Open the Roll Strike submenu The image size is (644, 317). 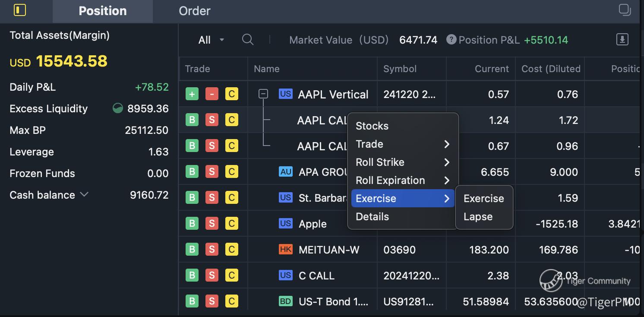click(403, 162)
